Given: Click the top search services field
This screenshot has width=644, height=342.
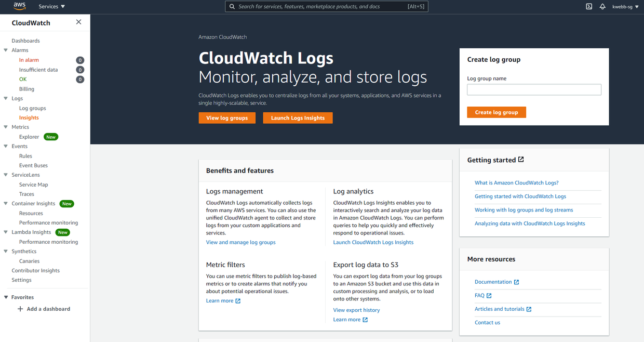Looking at the screenshot, I should click(327, 7).
